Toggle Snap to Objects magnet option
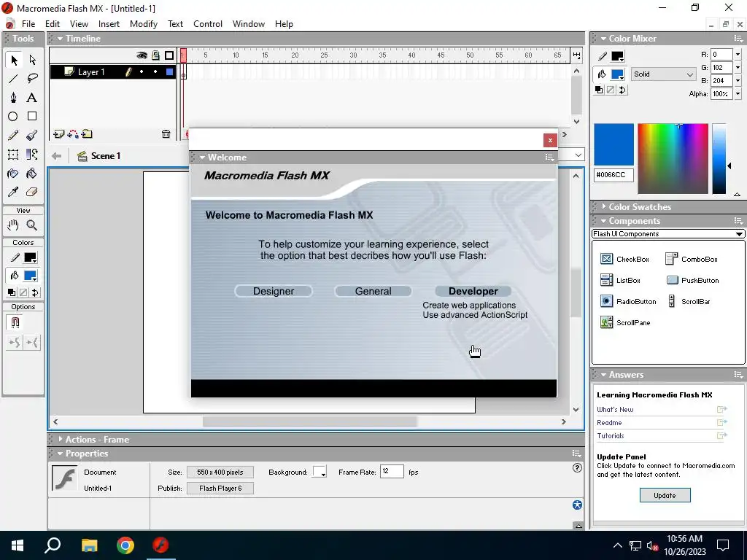This screenshot has height=560, width=747. pos(15,322)
